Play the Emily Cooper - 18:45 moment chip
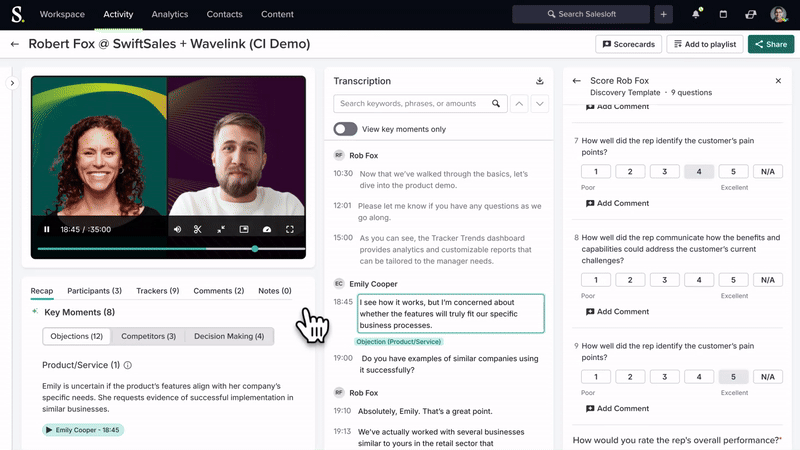Screen dimensions: 800x450 (83, 430)
